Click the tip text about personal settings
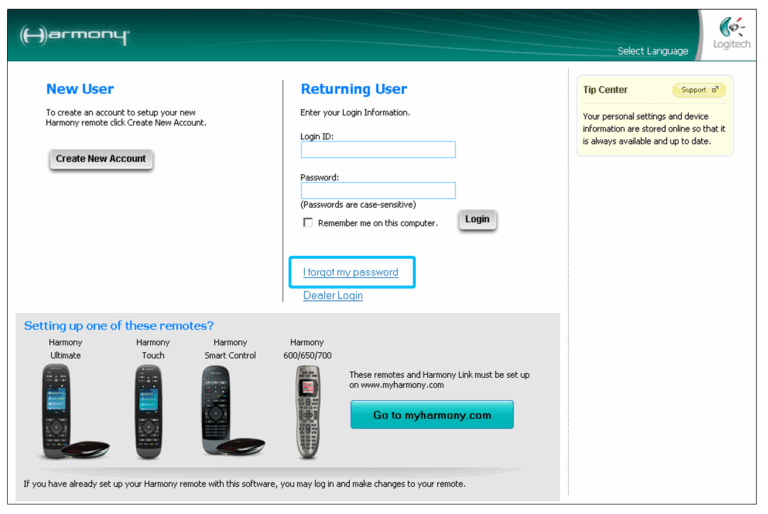768x514 pixels. tap(654, 128)
